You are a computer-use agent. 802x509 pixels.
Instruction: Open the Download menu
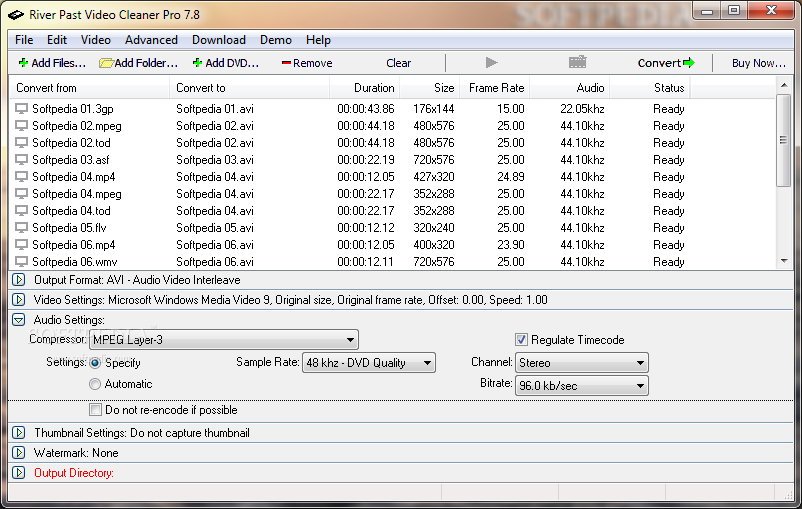(x=219, y=40)
